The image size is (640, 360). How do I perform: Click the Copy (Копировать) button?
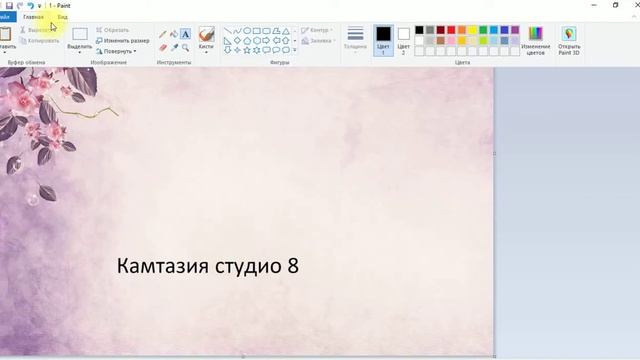pyautogui.click(x=40, y=41)
